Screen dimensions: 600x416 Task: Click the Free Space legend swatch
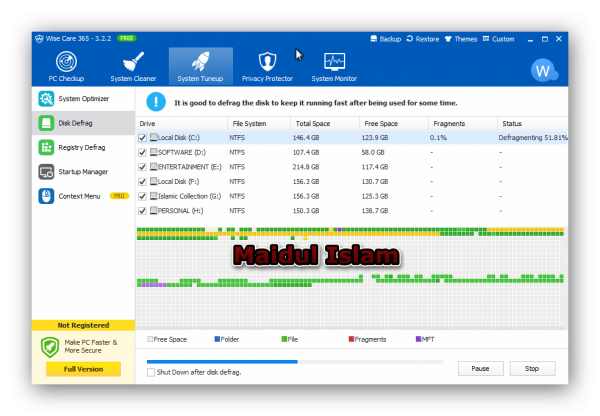tap(150, 339)
